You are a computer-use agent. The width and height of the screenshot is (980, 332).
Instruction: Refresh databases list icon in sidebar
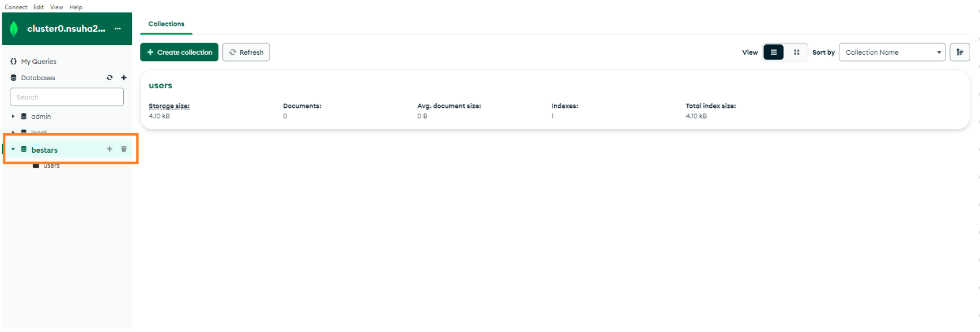pos(109,78)
